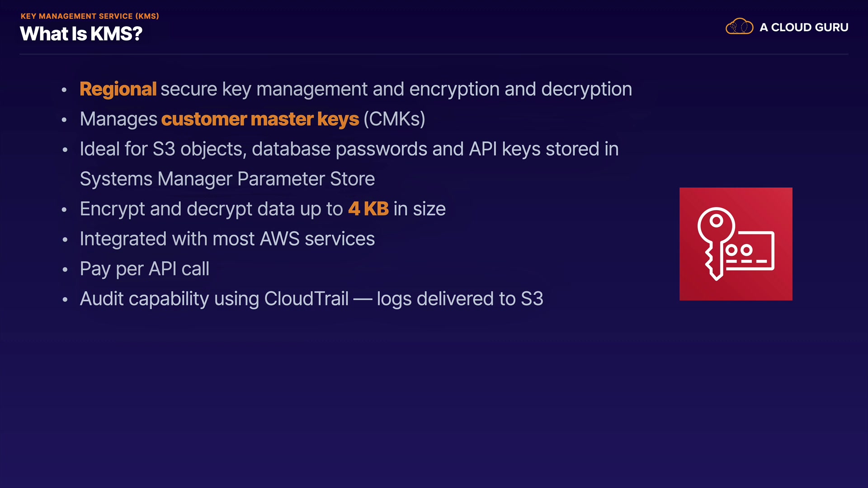
Task: Click "logs delivered to S3" phrase
Action: [460, 299]
